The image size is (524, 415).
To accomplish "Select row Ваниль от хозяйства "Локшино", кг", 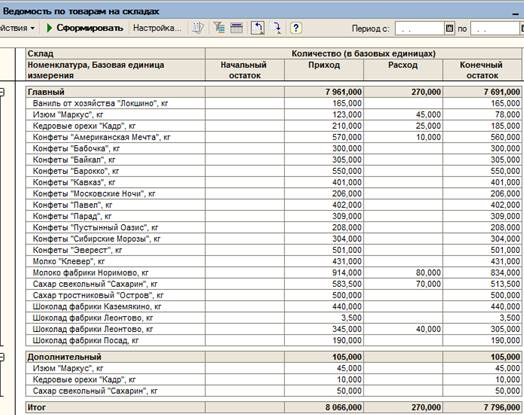I will pyautogui.click(x=273, y=103).
